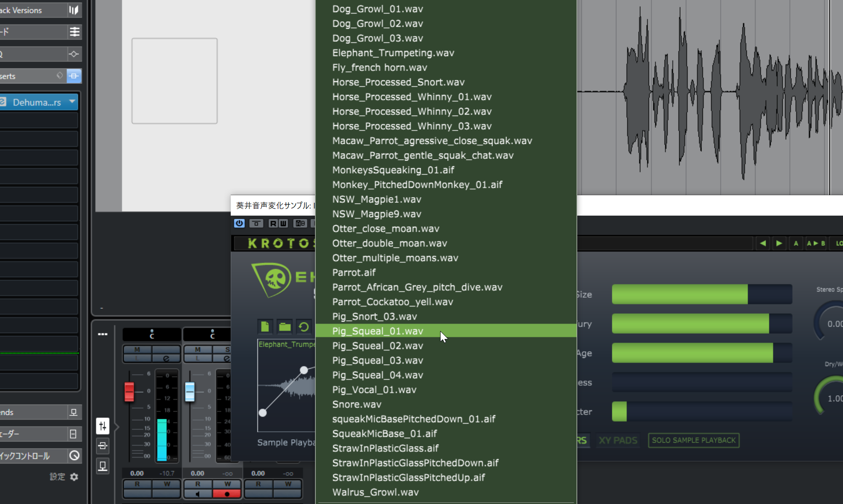Image resolution: width=843 pixels, height=504 pixels.
Task: Click the plugin routing icon beside the power button
Action: tap(256, 223)
